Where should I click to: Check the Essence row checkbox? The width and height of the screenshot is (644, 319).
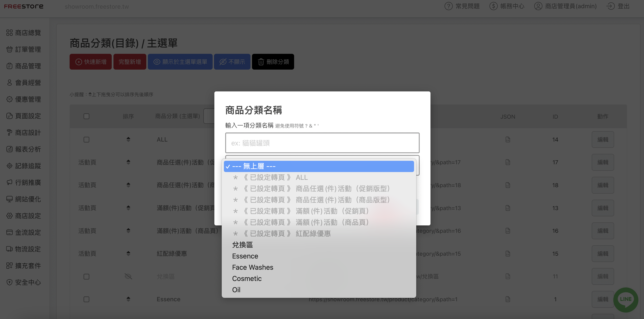[86, 299]
